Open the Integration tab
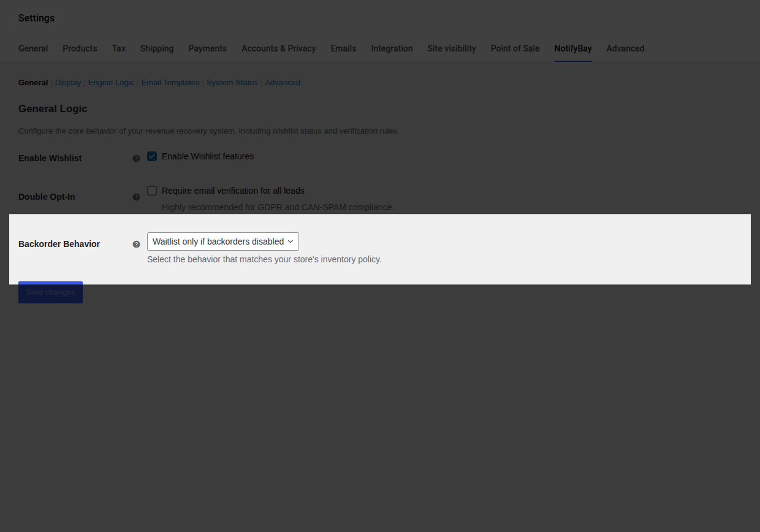This screenshot has height=532, width=760. pos(392,48)
